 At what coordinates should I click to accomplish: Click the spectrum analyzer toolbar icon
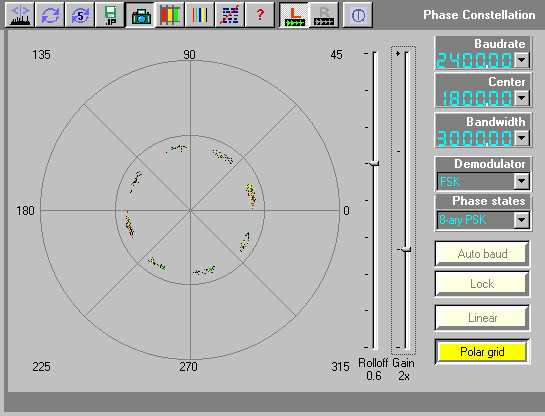click(20, 15)
